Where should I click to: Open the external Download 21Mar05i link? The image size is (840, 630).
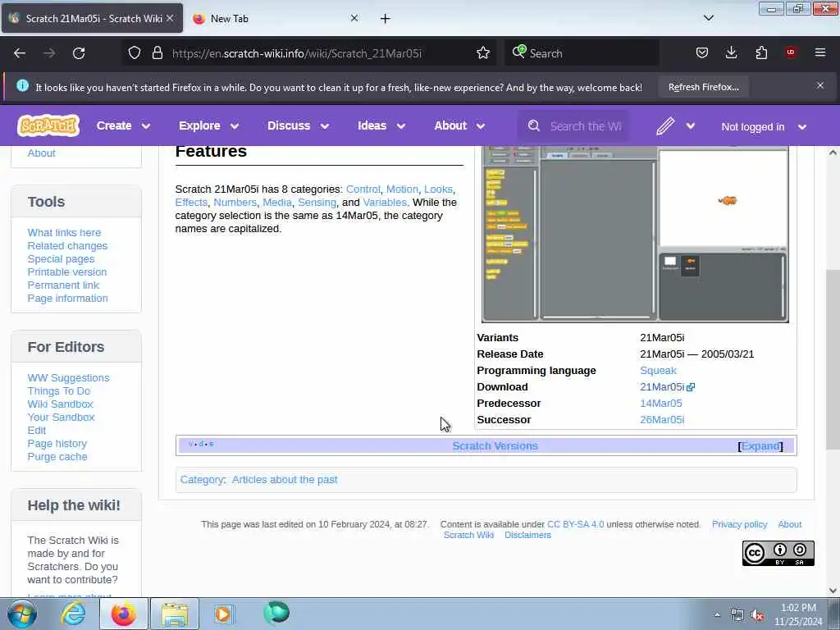667,387
